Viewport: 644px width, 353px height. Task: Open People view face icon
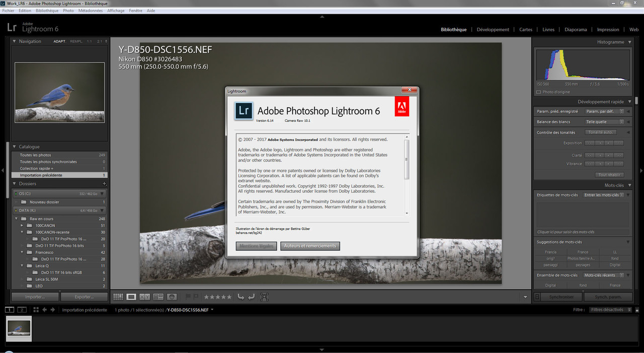pos(172,297)
